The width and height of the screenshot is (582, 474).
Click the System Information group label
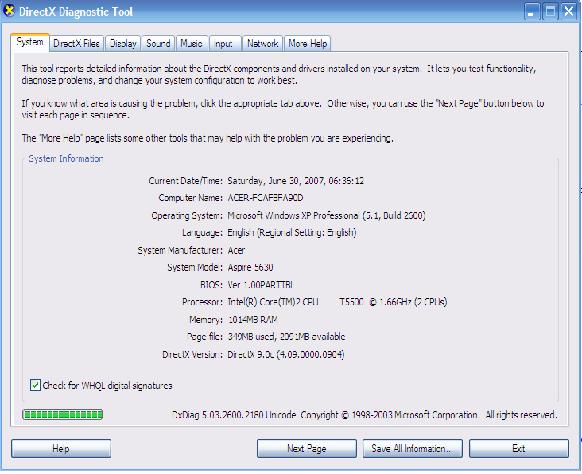coord(66,159)
